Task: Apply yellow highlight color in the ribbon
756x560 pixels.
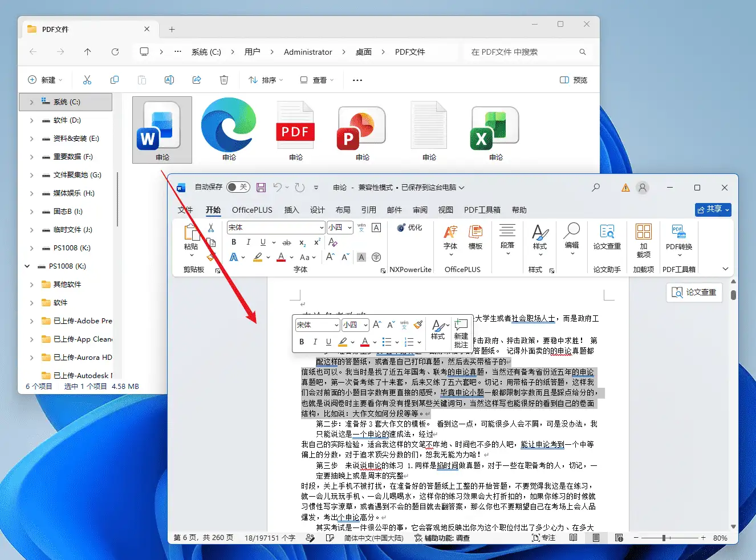Action: 258,257
